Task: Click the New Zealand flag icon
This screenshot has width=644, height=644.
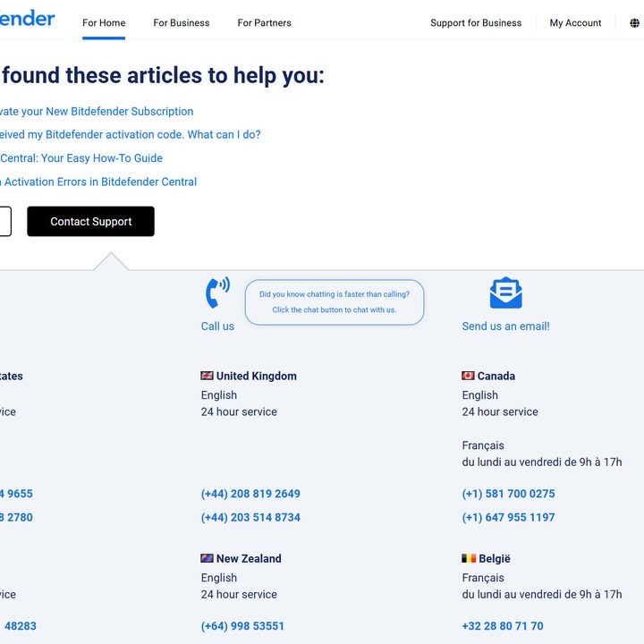Action: 207,558
